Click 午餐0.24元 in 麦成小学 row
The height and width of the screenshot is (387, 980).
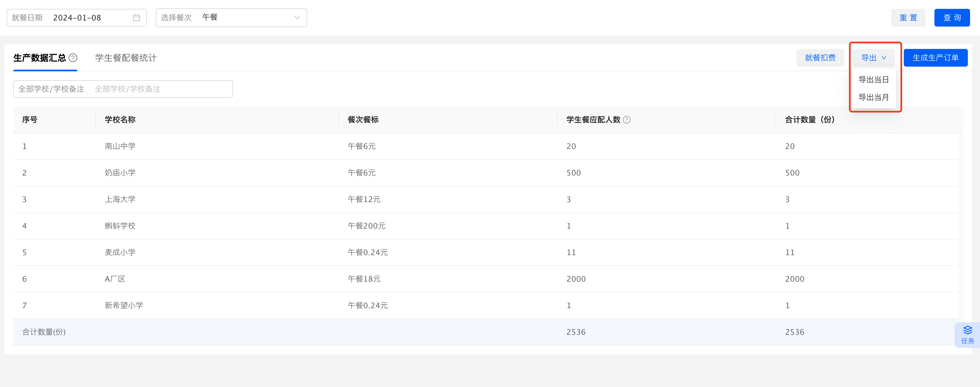pos(367,253)
